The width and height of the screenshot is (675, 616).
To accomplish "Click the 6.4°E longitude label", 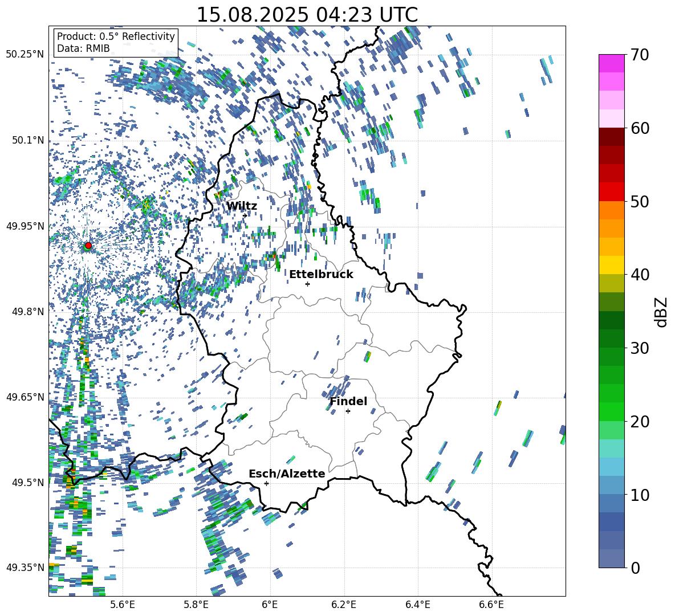I will 417,605.
